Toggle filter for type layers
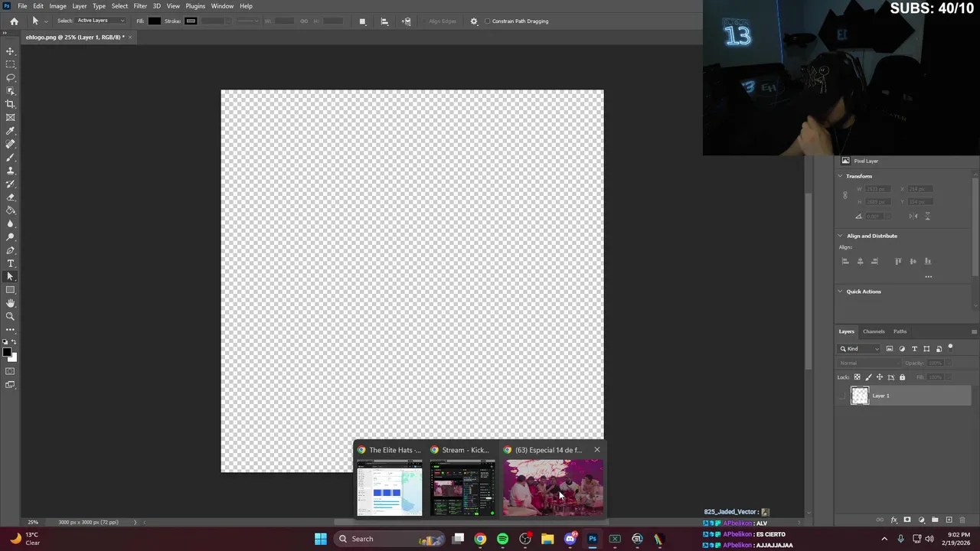 tap(914, 349)
